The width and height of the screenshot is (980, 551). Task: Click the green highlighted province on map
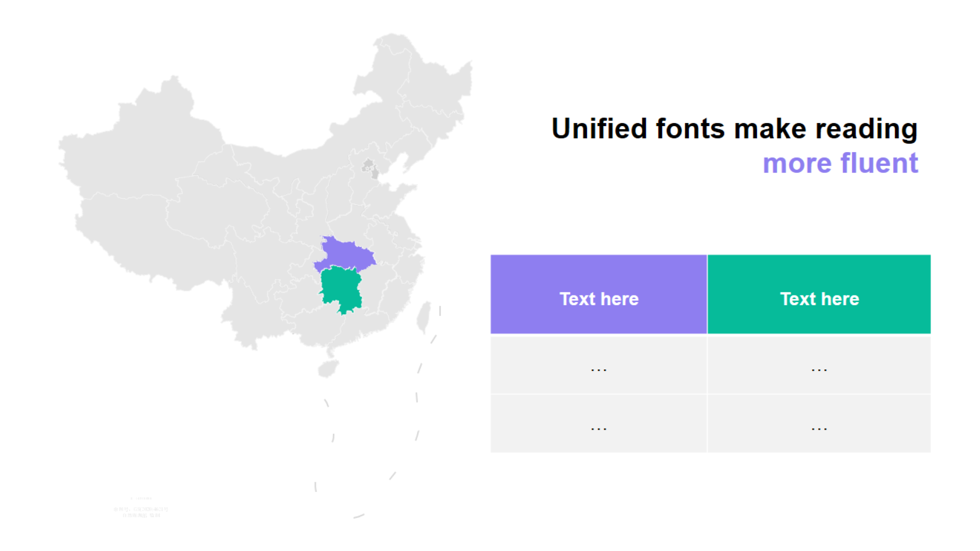pyautogui.click(x=340, y=289)
